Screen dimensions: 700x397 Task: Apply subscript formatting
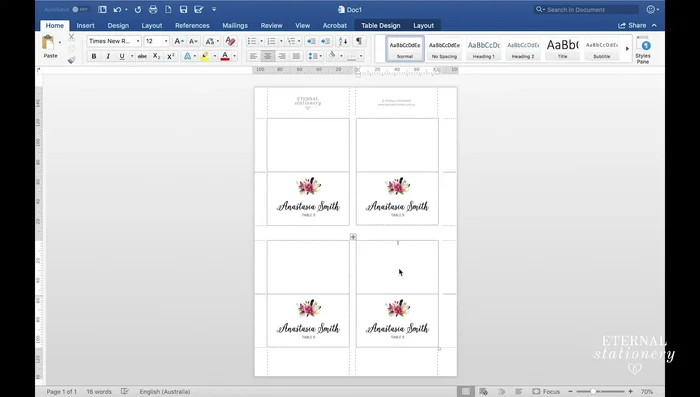(x=156, y=56)
